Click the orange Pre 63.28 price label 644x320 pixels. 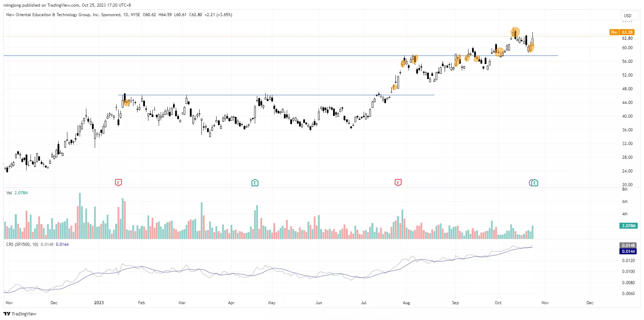click(x=622, y=32)
